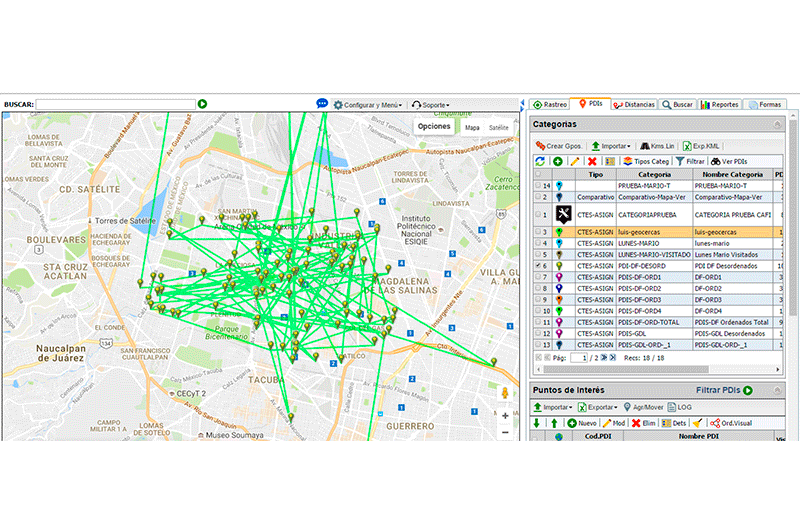Open the Soporte dropdown menu
The width and height of the screenshot is (800, 532).
coord(431,104)
